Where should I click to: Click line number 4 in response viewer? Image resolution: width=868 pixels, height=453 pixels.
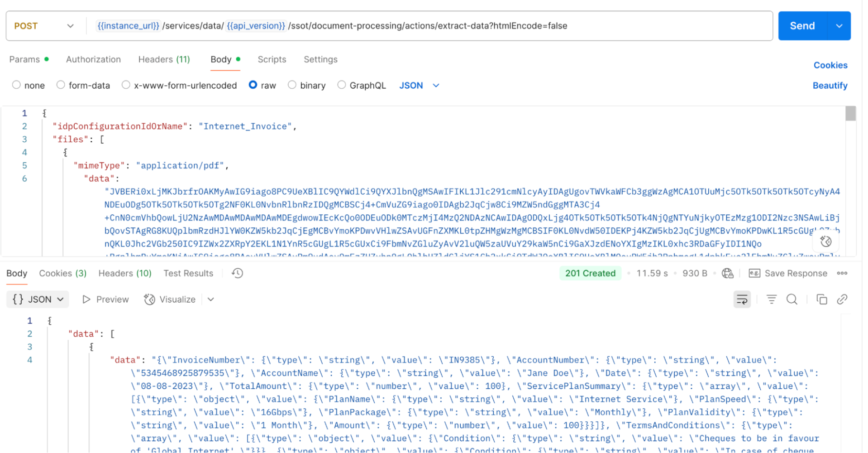click(29, 361)
